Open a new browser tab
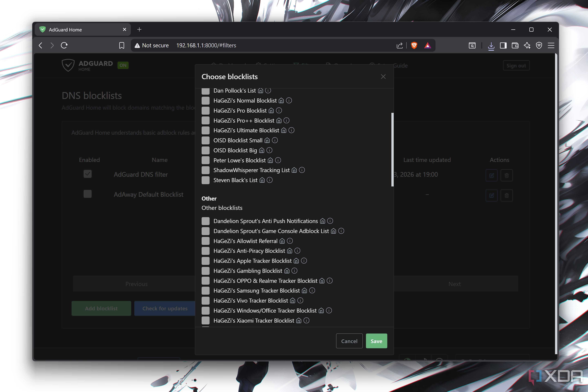 pyautogui.click(x=139, y=30)
